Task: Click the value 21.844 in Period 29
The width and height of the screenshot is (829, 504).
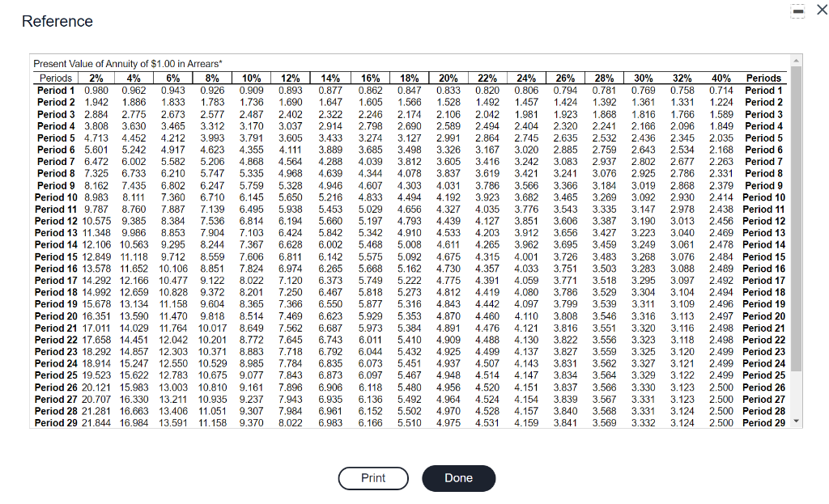Action: [x=96, y=423]
